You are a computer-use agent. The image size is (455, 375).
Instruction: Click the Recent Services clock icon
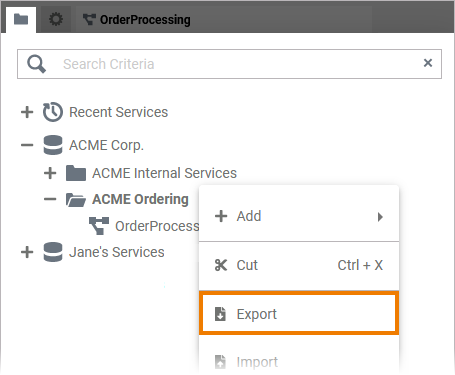point(53,112)
